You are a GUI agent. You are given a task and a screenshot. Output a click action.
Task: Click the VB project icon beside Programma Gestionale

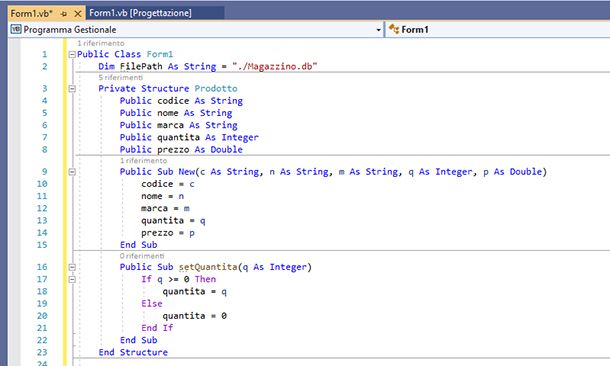point(16,29)
